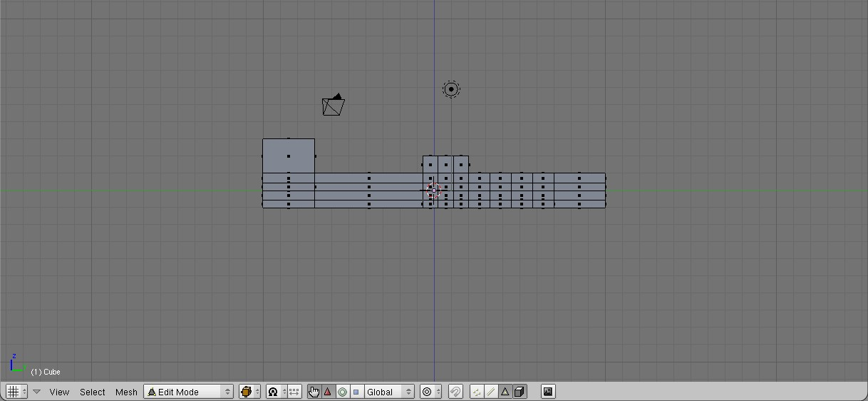
Task: Switch to edge select mode
Action: click(x=490, y=392)
